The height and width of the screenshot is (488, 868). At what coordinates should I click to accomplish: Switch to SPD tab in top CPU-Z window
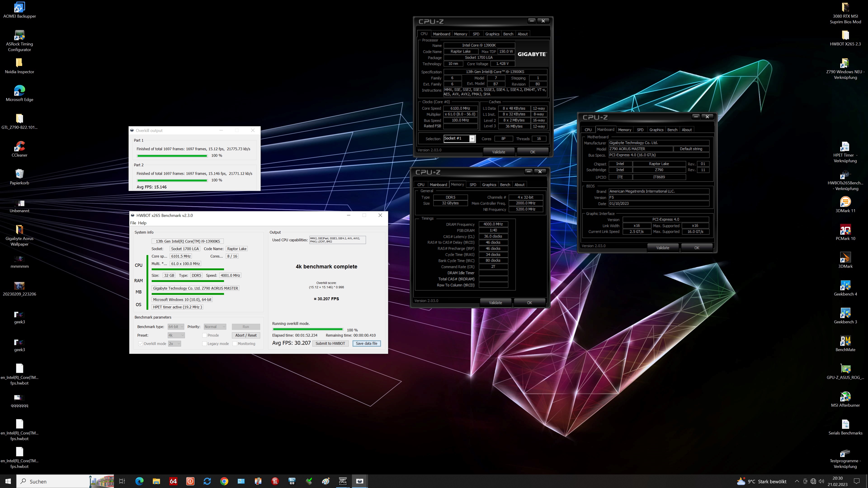click(476, 34)
